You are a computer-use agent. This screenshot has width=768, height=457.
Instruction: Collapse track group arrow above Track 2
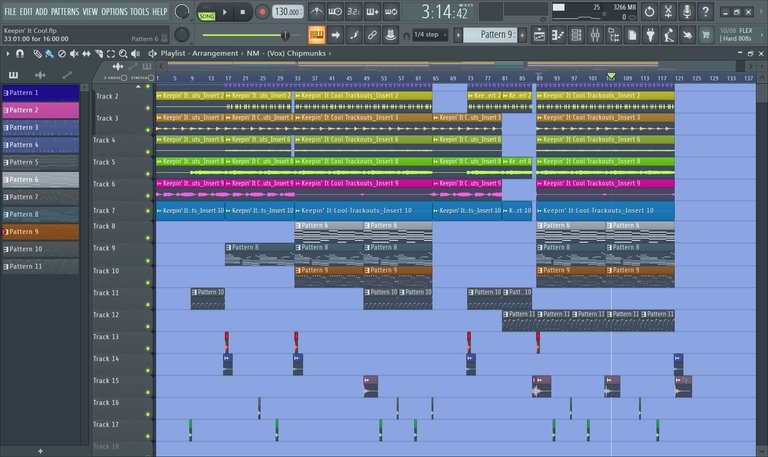(138, 87)
